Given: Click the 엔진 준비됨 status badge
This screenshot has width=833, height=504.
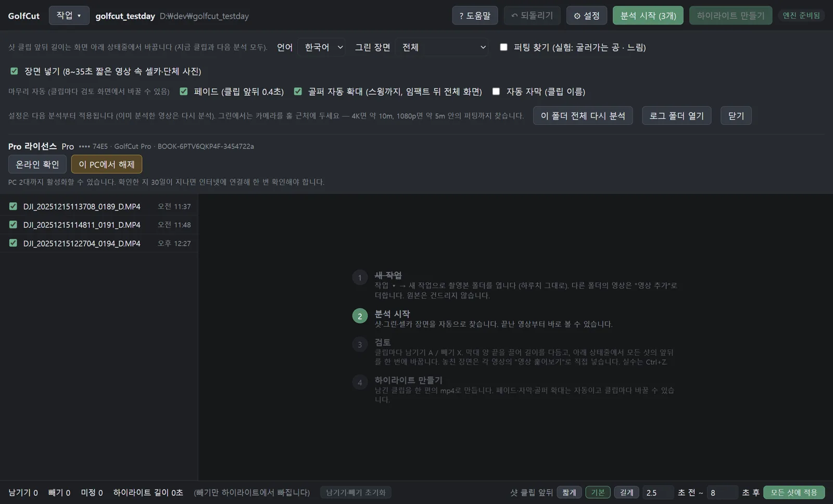Looking at the screenshot, I should (801, 16).
